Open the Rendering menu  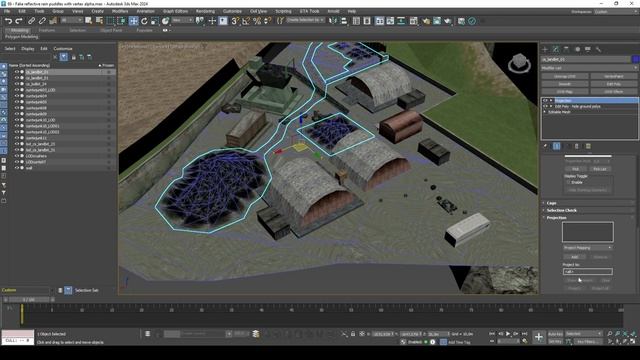(x=205, y=11)
